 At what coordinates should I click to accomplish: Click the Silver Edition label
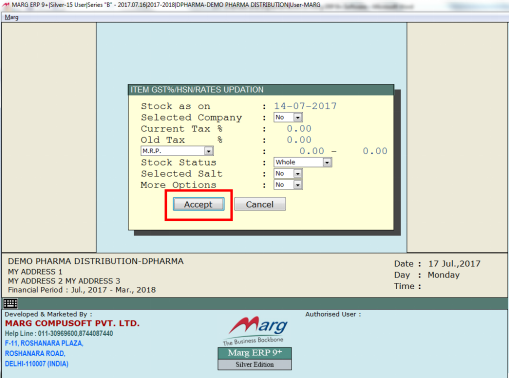pyautogui.click(x=255, y=365)
